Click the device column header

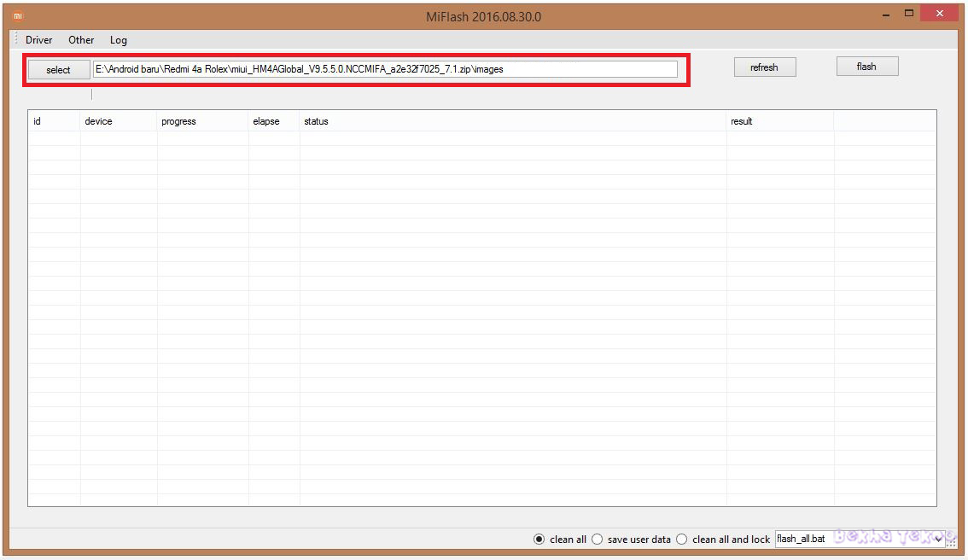pos(119,121)
